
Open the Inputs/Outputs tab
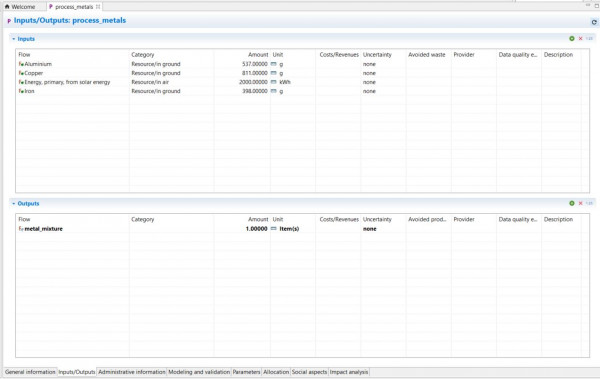click(x=77, y=372)
